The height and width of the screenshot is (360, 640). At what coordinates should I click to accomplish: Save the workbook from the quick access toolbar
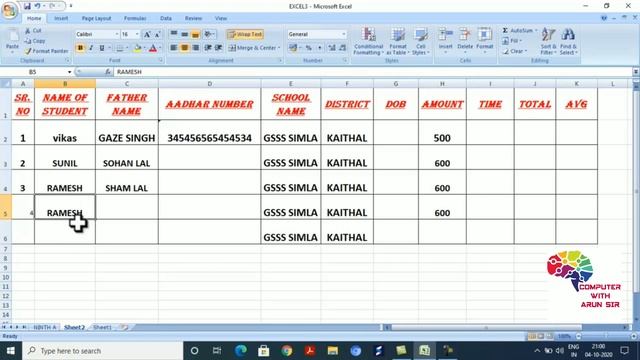[x=27, y=6]
